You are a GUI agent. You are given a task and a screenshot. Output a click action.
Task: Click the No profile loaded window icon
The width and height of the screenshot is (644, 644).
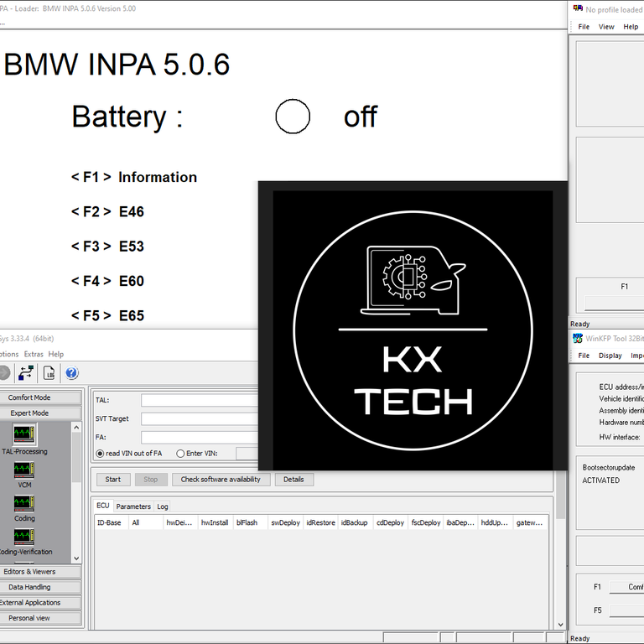578,8
